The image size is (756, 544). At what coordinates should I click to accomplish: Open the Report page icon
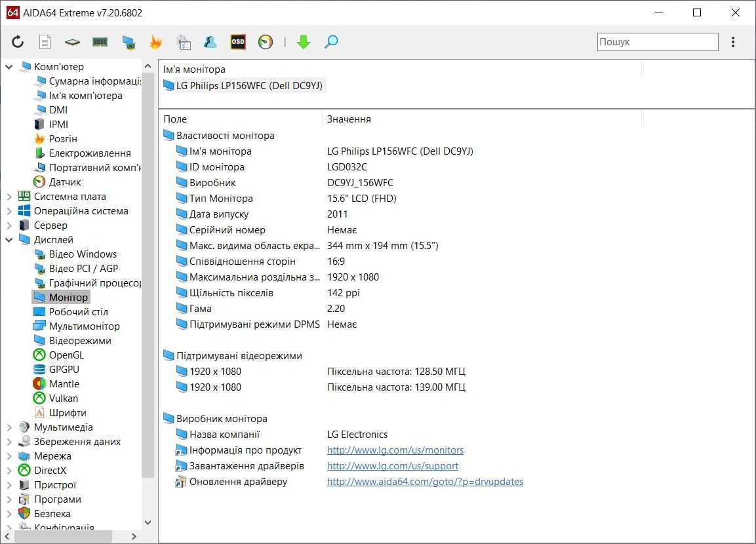click(x=45, y=42)
